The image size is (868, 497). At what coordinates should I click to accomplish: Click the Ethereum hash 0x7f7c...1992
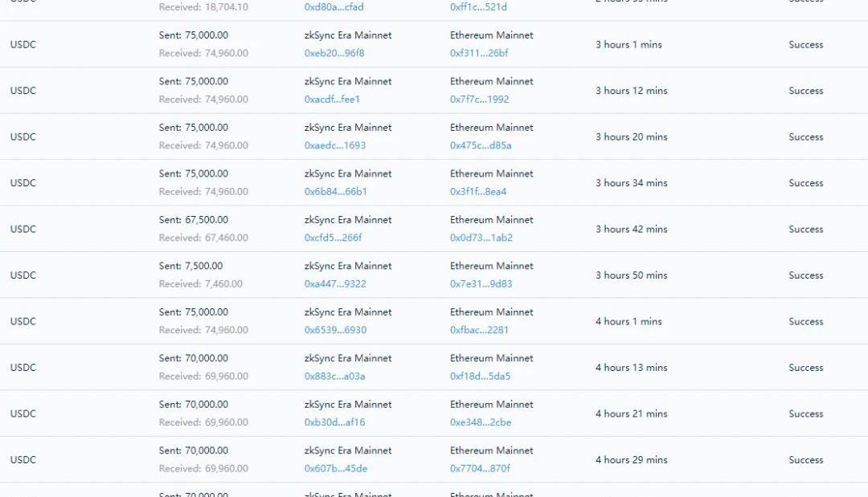[x=479, y=100]
